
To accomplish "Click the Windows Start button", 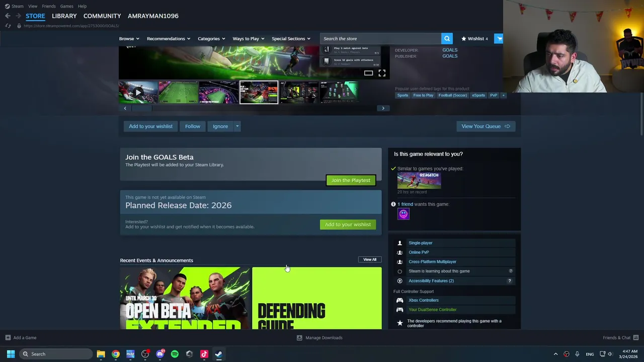I will click(x=11, y=354).
